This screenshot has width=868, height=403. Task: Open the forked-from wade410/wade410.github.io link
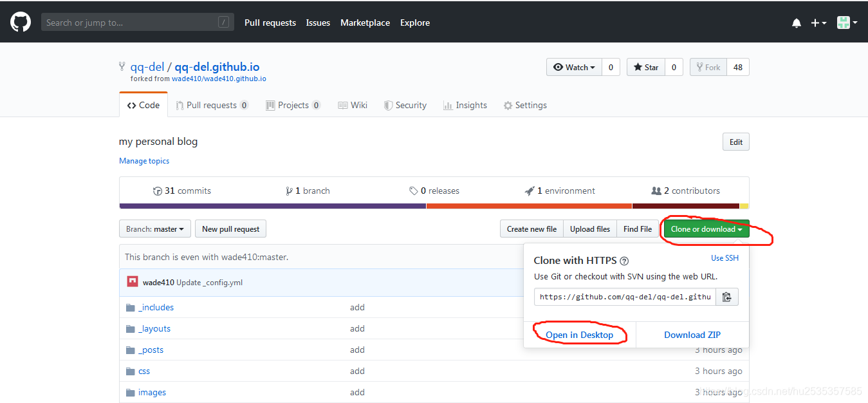[x=219, y=79]
